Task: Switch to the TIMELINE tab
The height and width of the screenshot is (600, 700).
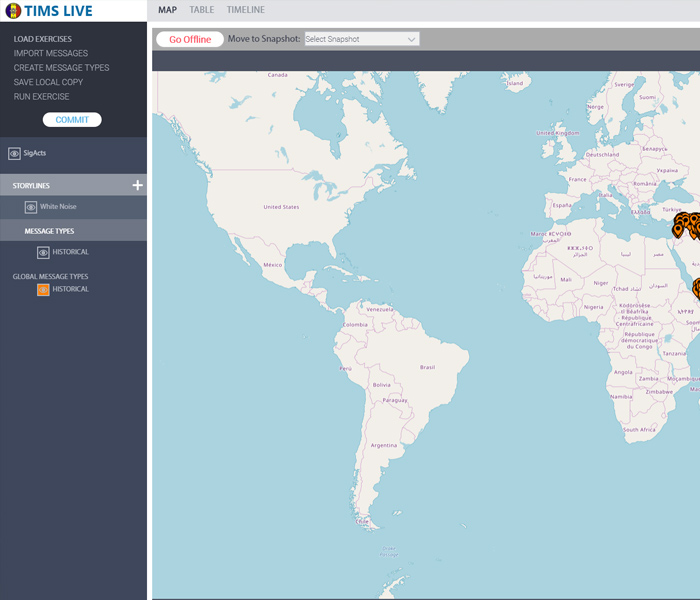Action: 245,10
